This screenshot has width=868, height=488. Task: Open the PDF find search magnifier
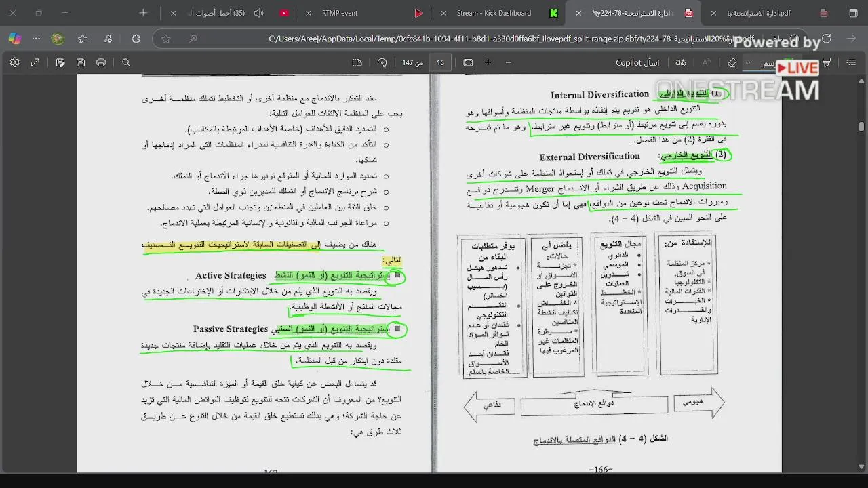(126, 62)
